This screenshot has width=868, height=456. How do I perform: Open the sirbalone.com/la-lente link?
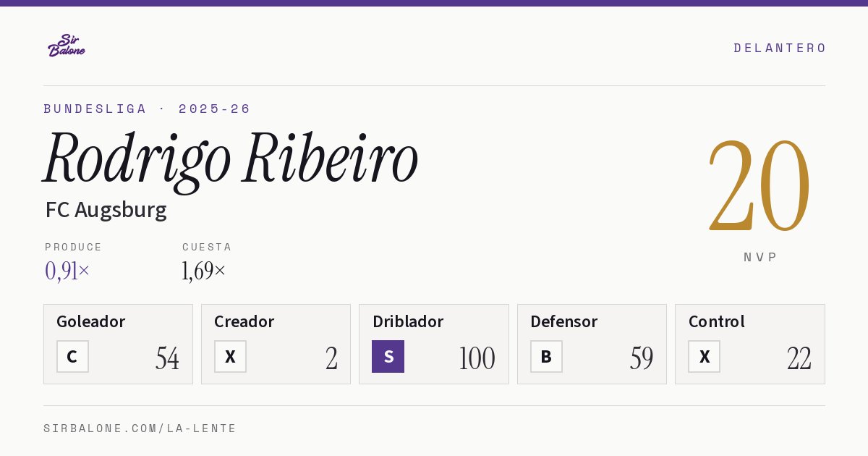tap(140, 428)
